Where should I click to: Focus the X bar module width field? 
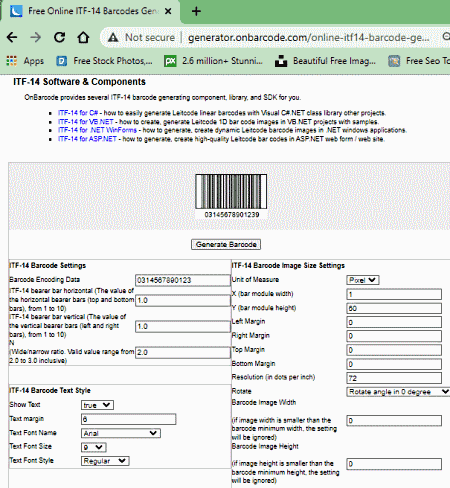394,294
